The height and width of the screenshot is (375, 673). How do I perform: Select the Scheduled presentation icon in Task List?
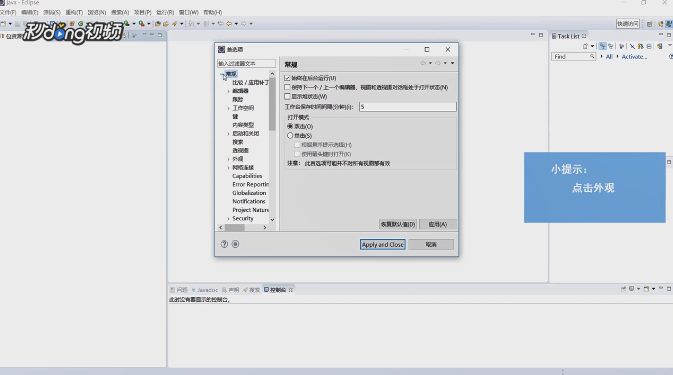[610, 46]
